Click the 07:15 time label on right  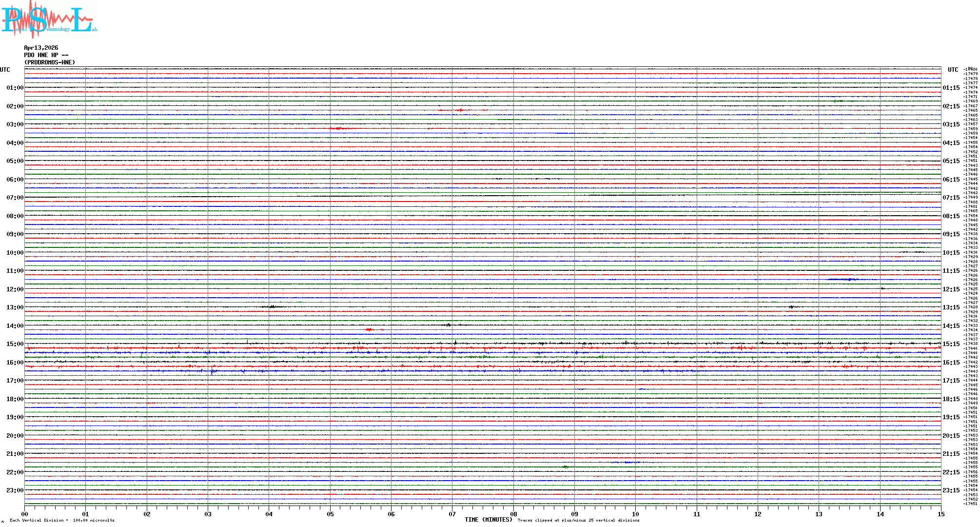point(951,198)
